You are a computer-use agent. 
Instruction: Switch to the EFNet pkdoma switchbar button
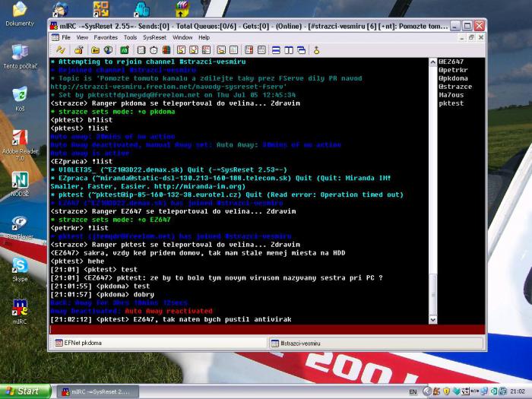pyautogui.click(x=159, y=343)
